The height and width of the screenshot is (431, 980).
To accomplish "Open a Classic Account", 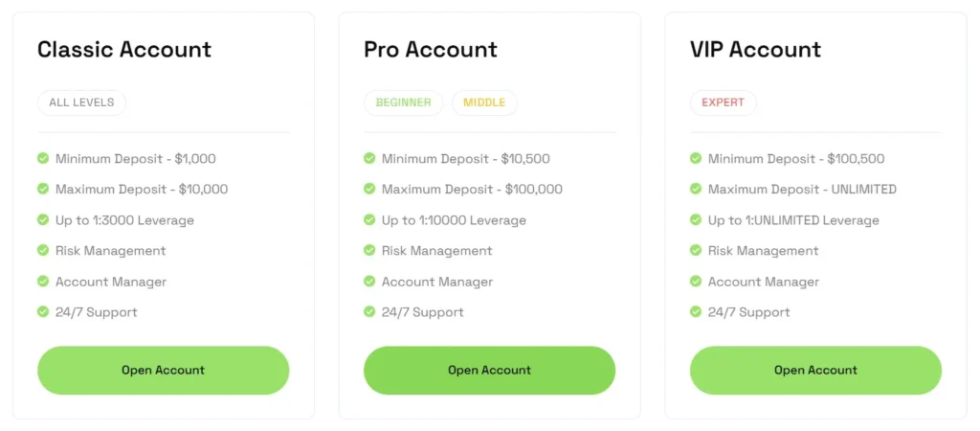I will [163, 370].
